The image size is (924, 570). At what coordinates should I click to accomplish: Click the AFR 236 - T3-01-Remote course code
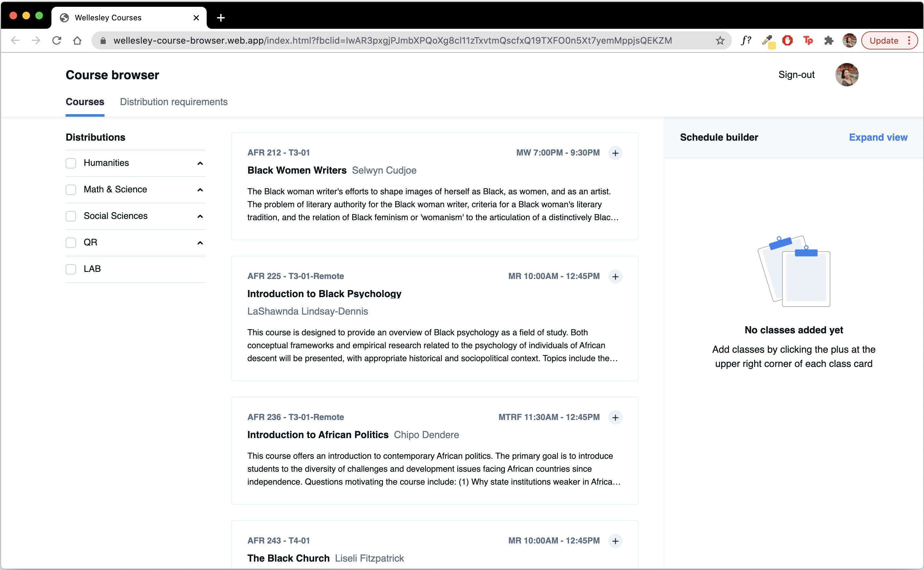click(x=295, y=417)
